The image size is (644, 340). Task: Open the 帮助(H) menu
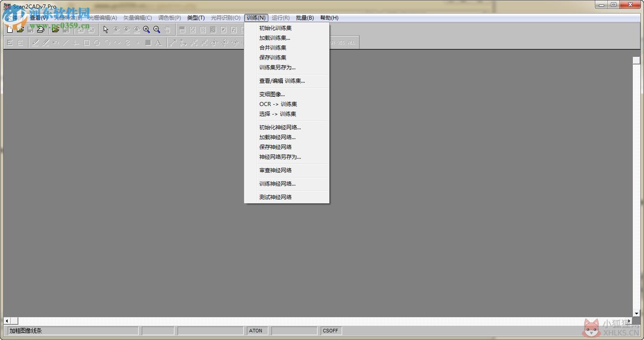click(x=329, y=18)
